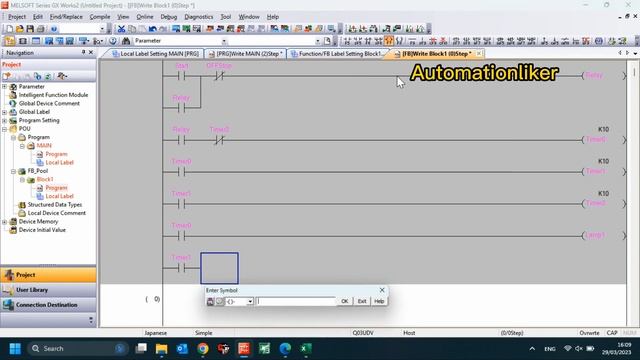Open the symbol type dropdown in Enter Symbol

[250, 301]
